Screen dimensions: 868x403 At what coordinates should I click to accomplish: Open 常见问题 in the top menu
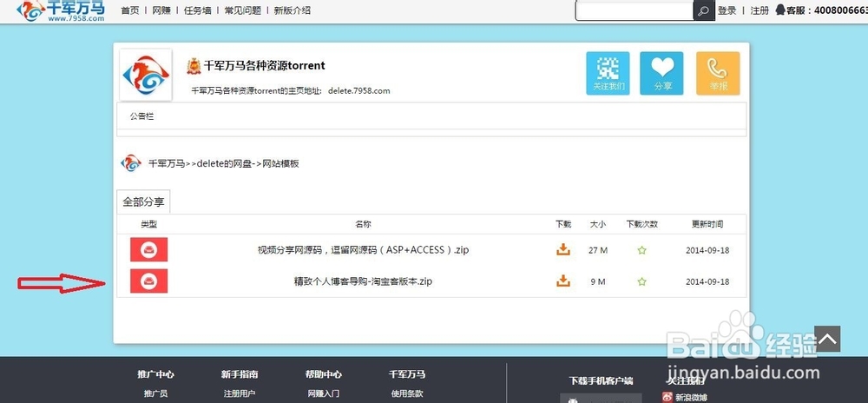coord(242,10)
